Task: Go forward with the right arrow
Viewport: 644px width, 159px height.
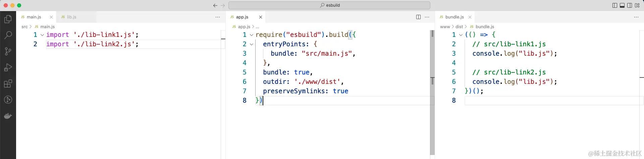Action: coord(223,5)
